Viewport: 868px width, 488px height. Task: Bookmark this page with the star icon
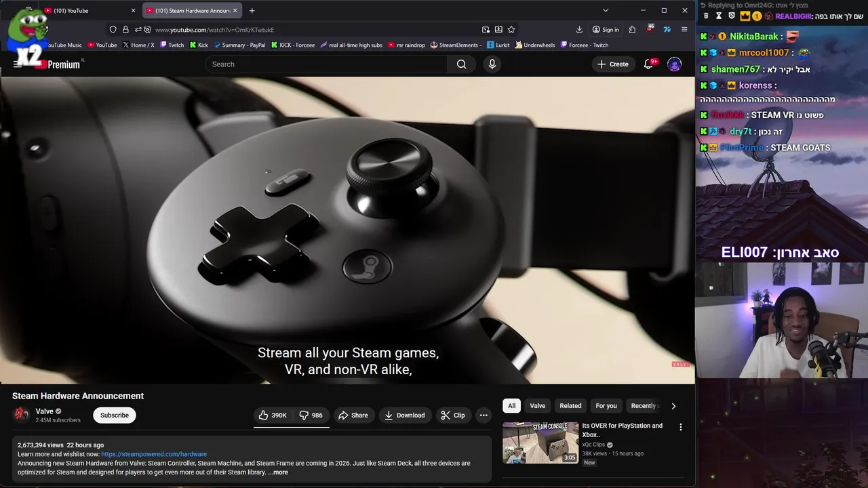coord(511,30)
